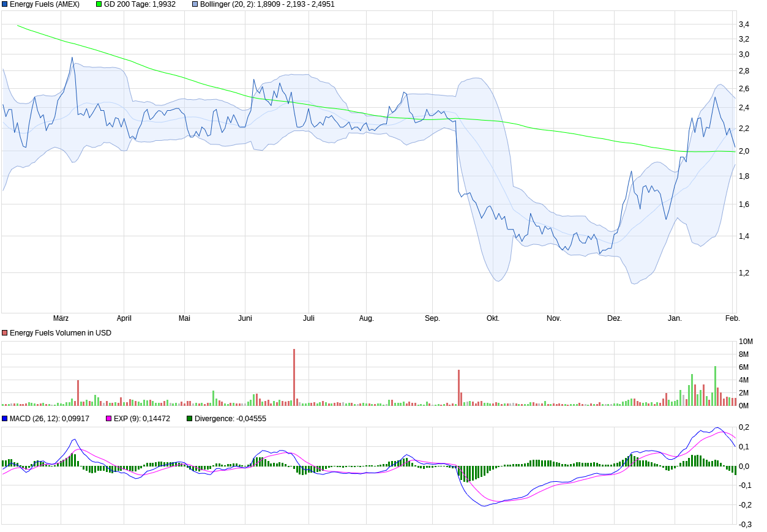The image size is (767, 532).
Task: Click the 'Feb.' label at the axis end
Action: (733, 318)
